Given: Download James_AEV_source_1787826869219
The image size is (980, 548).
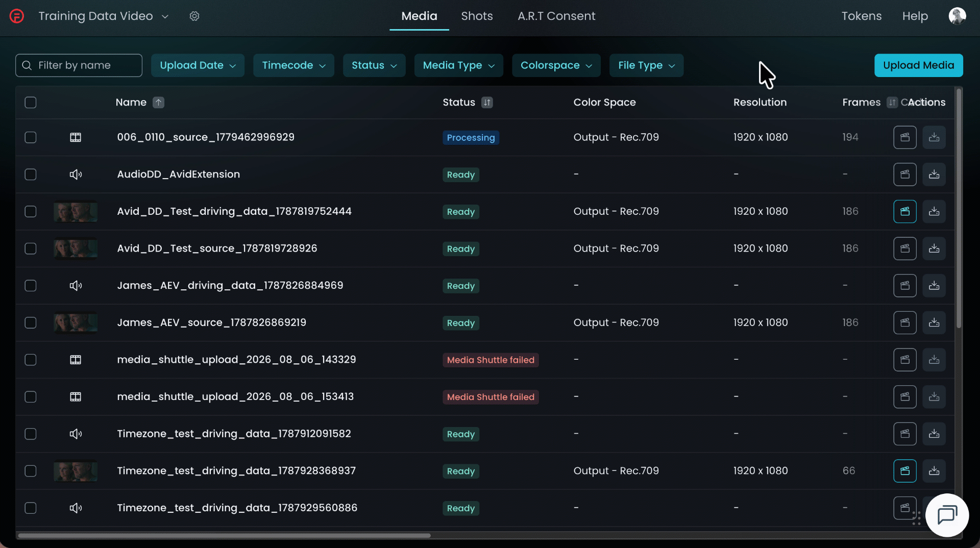Looking at the screenshot, I should click(934, 323).
